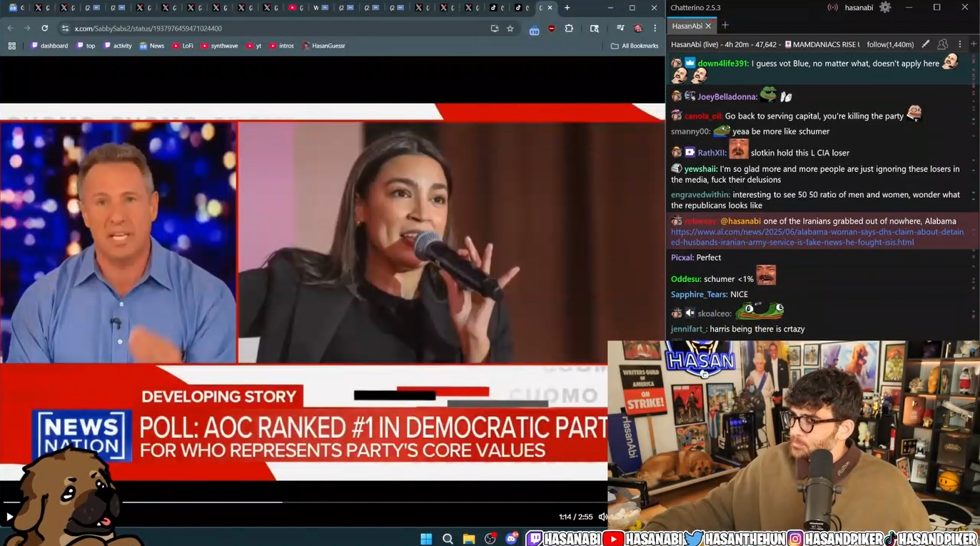Toggle the video volume speaker icon
Screen dimensions: 980x546
603,517
